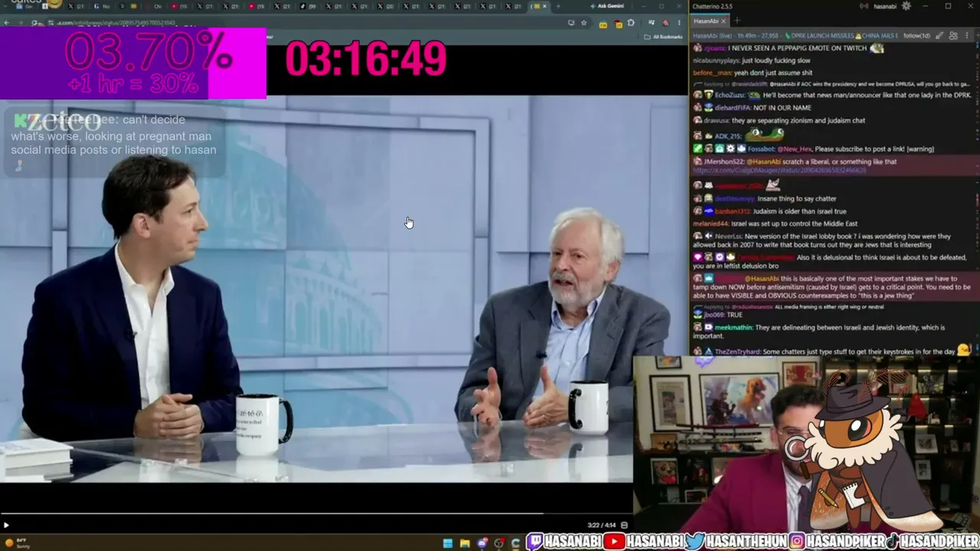Open browser extensions puzzle icon
The width and height of the screenshot is (980, 551).
(x=631, y=23)
